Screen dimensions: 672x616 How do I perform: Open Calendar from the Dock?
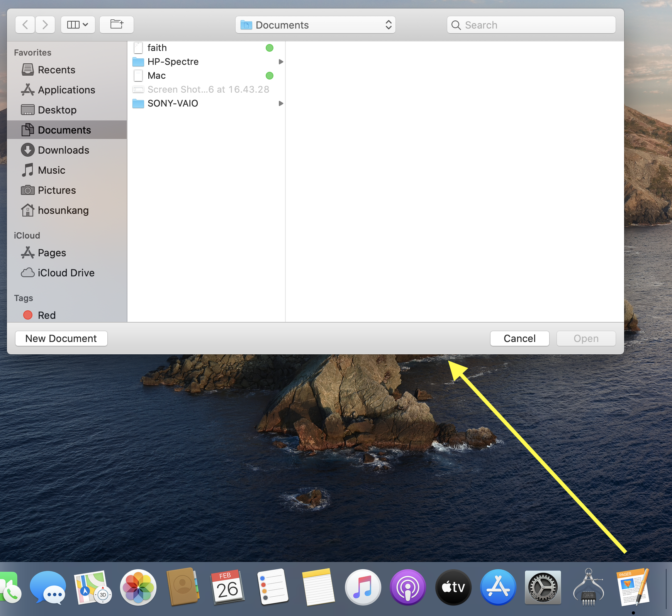[228, 587]
